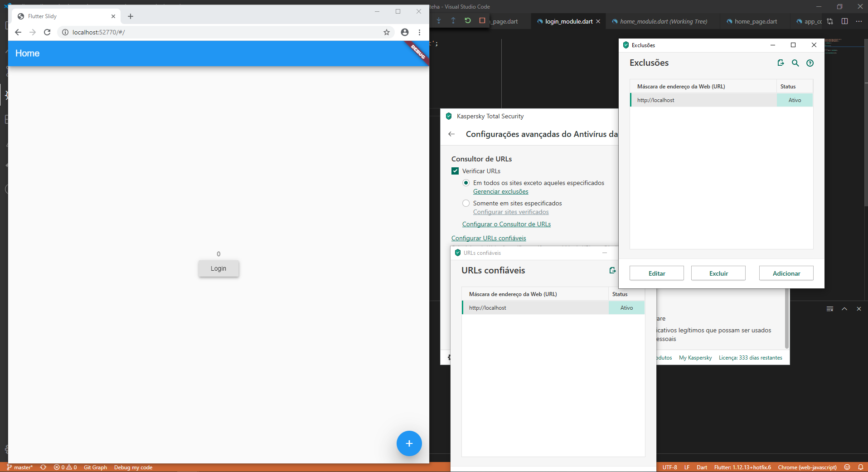
Task: Click the Restart debug icon
Action: [x=467, y=20]
